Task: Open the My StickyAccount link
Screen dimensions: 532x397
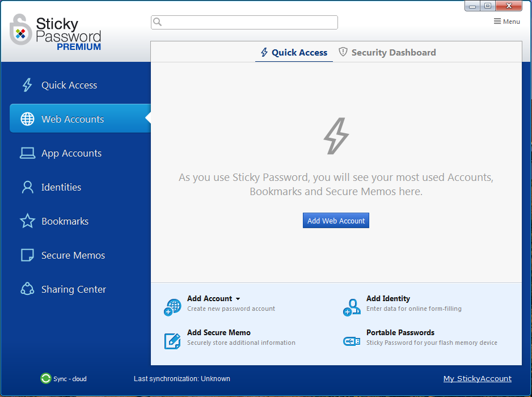Action: (477, 378)
